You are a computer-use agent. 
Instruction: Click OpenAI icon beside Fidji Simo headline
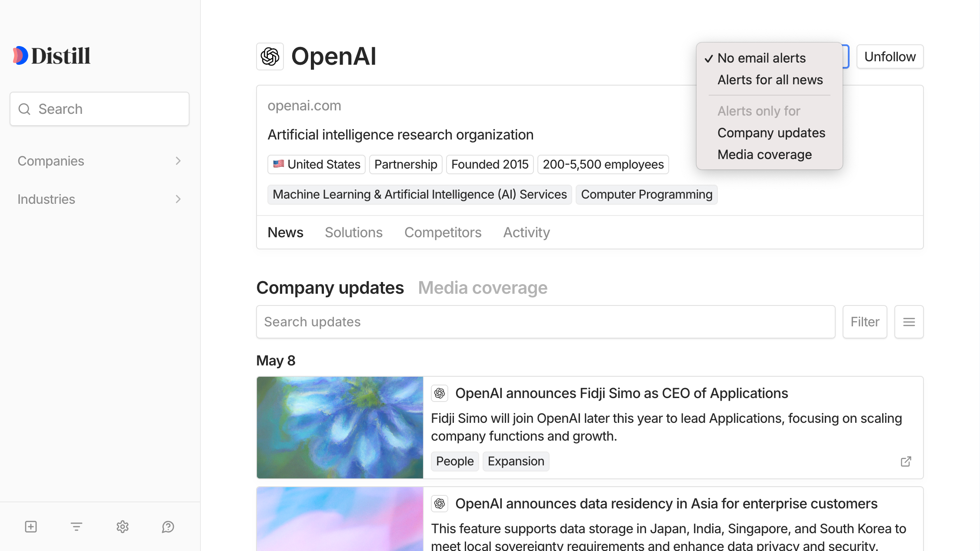point(440,393)
